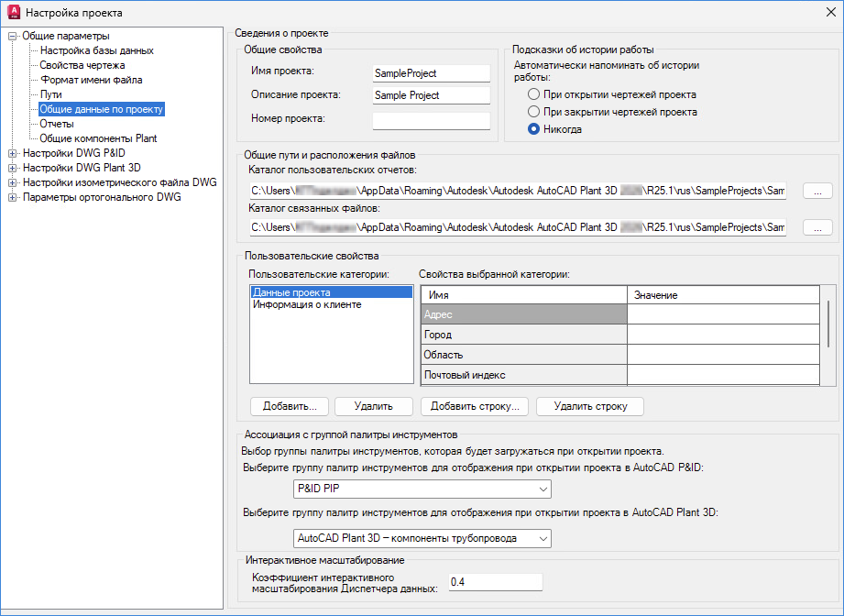Click the value cell for Почтовый индекс

(723, 375)
